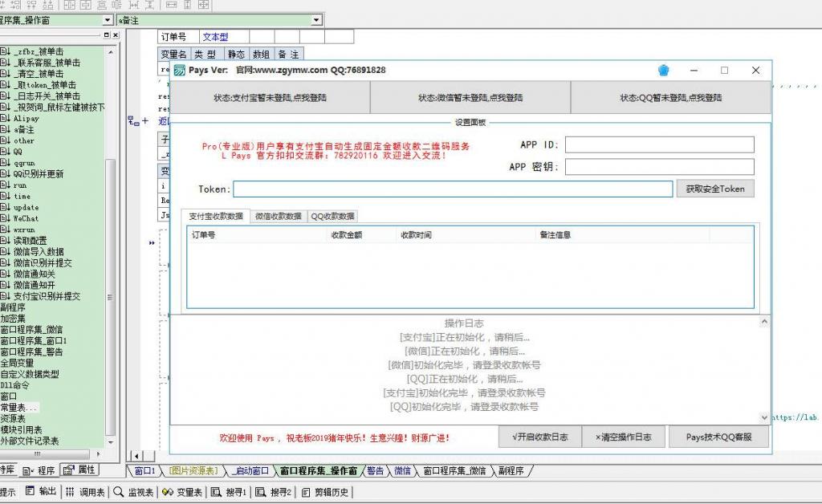This screenshot has width=822, height=504.
Task: Open the QQ收款数据 tab
Action: [334, 216]
